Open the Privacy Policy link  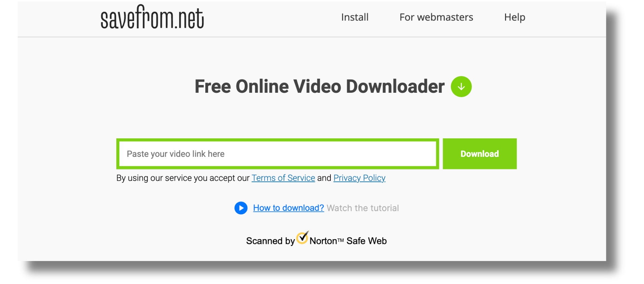359,178
